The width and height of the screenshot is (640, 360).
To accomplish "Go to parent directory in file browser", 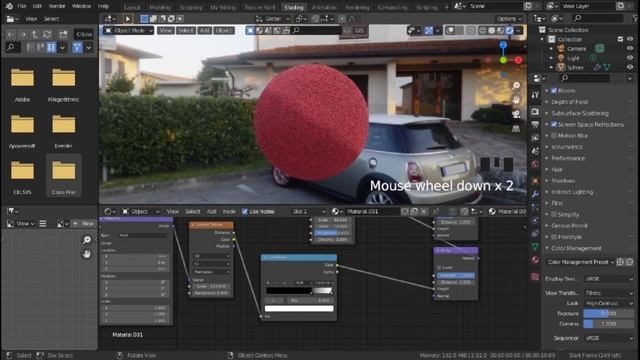I will click(35, 35).
